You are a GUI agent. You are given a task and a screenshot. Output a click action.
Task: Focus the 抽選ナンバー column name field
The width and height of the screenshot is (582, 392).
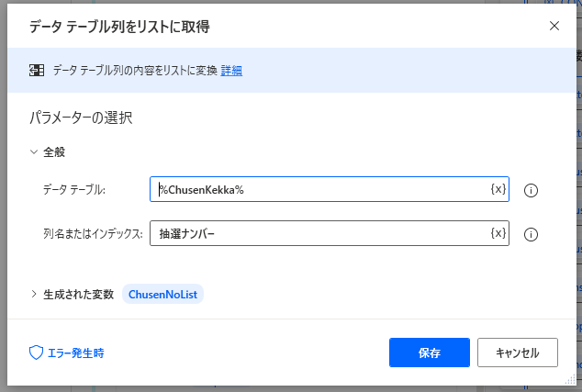pyautogui.click(x=321, y=233)
